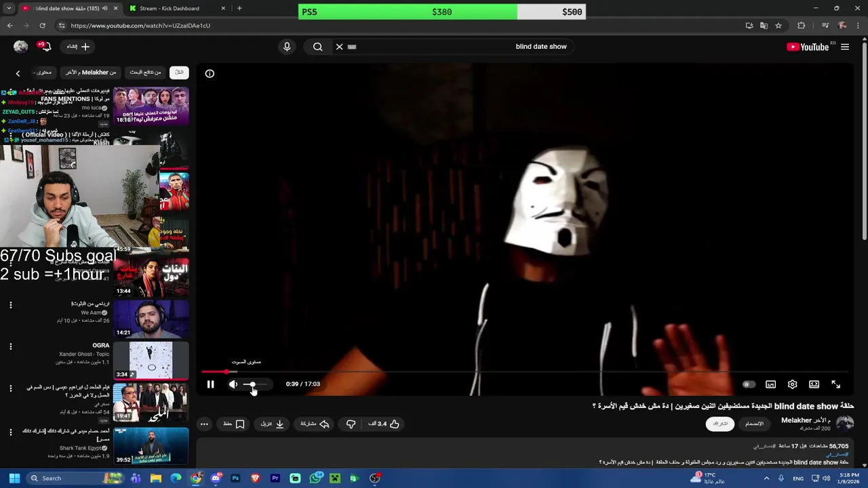
Task: Toggle the autoplay switch in the player
Action: coord(749,384)
